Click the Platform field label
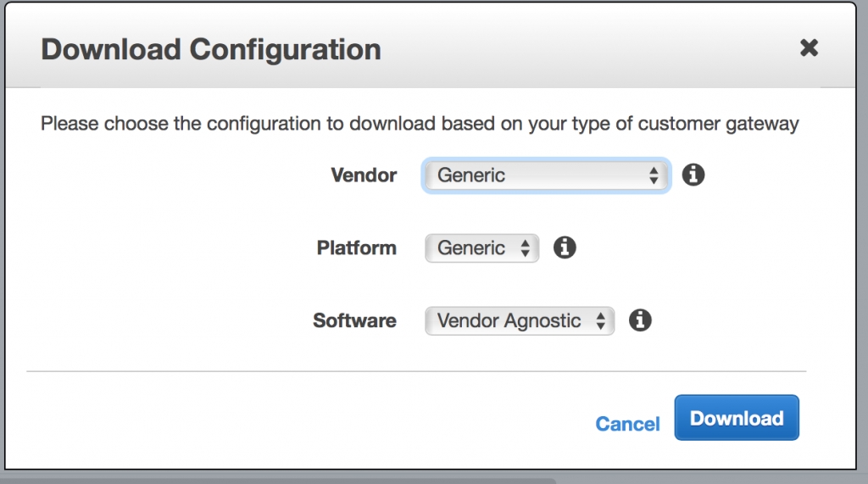 pyautogui.click(x=356, y=248)
